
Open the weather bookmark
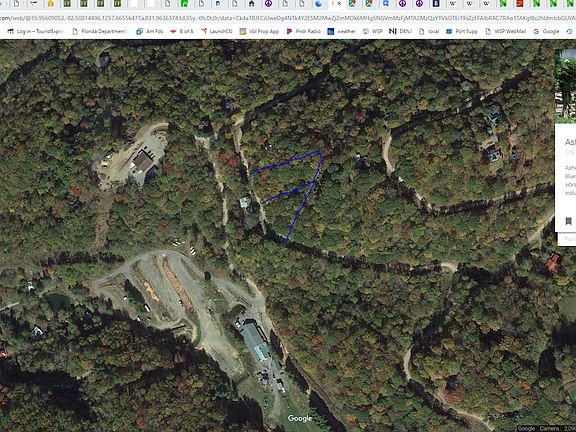(342, 32)
